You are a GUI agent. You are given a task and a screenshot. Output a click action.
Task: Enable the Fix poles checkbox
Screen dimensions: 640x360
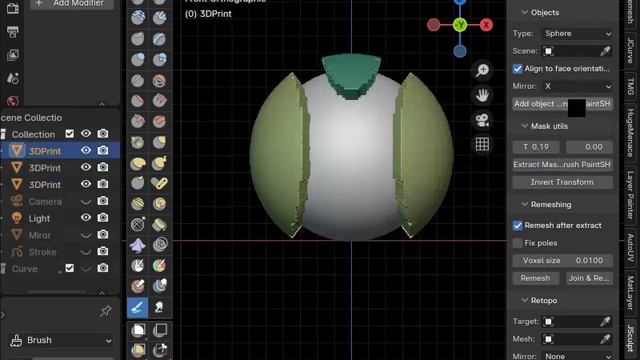(518, 243)
